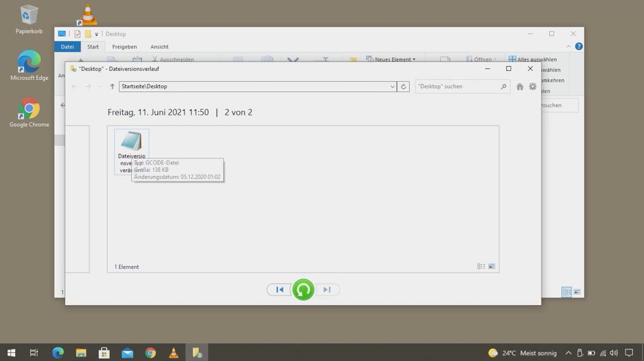Image resolution: width=644 pixels, height=361 pixels.
Task: Open quick access toolbar customize arrow
Action: pyautogui.click(x=96, y=34)
